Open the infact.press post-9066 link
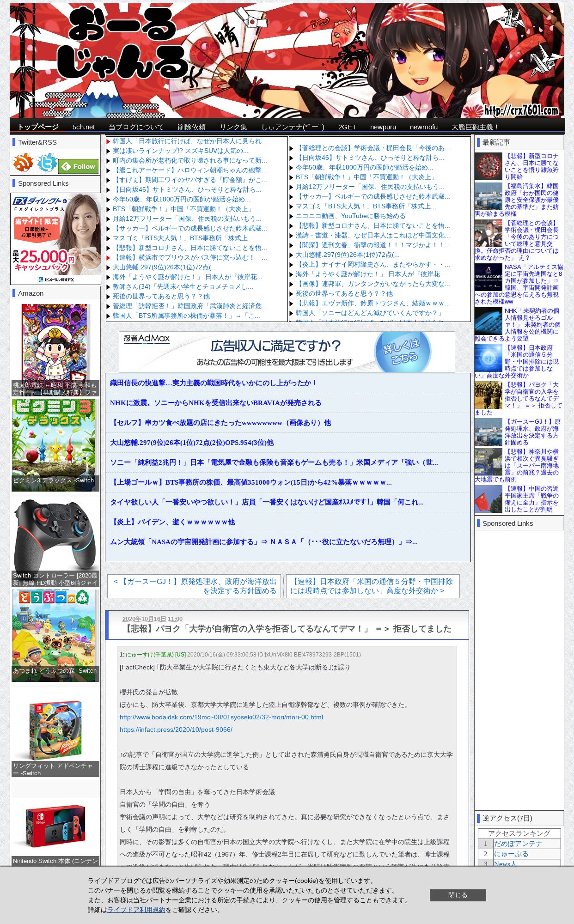Screen dimensions: 574x924 (x=176, y=729)
